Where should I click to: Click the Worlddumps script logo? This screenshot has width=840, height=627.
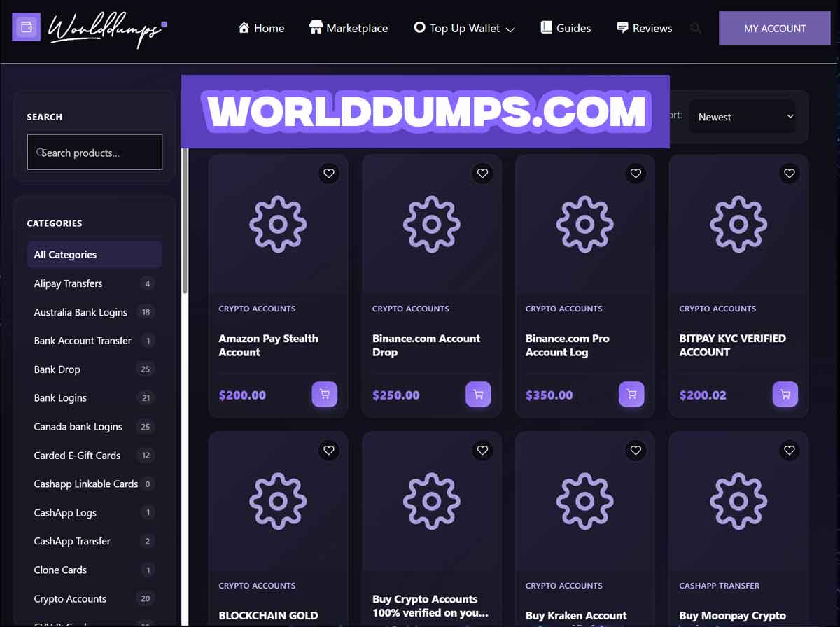(x=108, y=29)
